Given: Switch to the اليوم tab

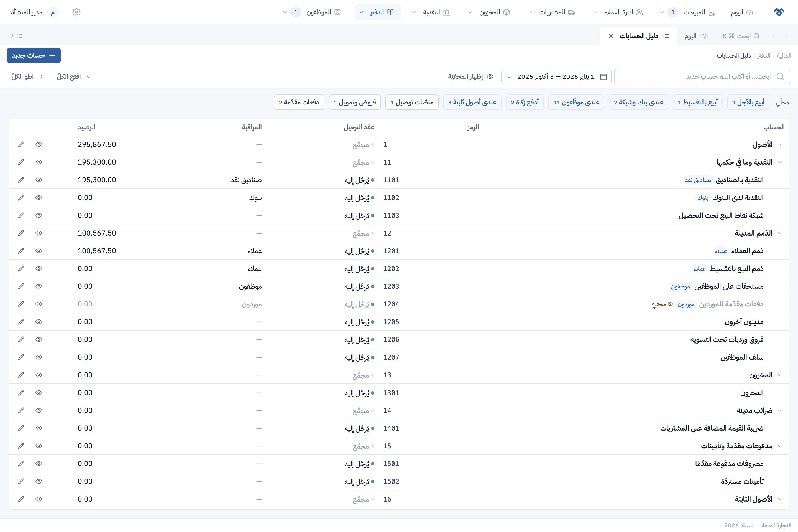Looking at the screenshot, I should click(x=695, y=36).
